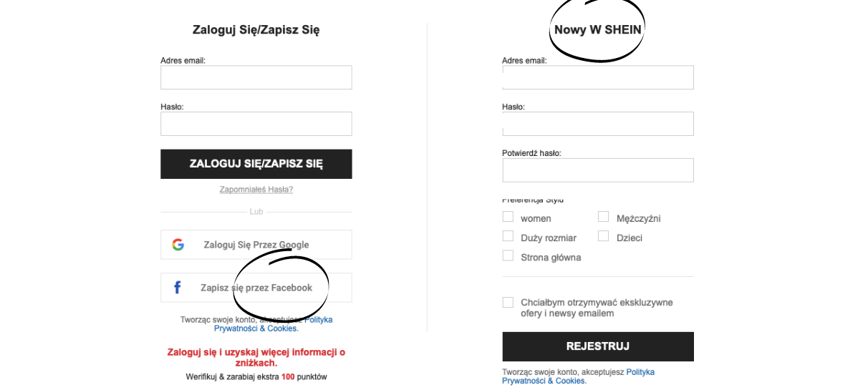Select the Potwierdź hasło input field
Image resolution: width=868 pixels, height=390 pixels.
[x=598, y=170]
